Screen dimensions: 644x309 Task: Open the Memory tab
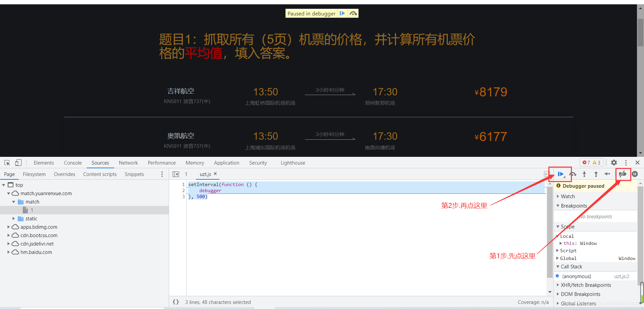pos(195,163)
